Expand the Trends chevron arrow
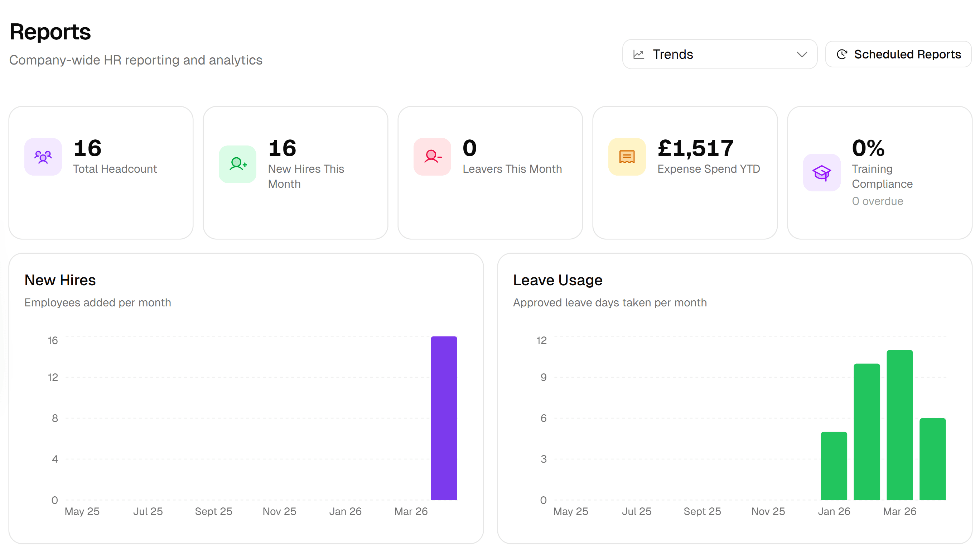This screenshot has width=980, height=549. coord(802,54)
